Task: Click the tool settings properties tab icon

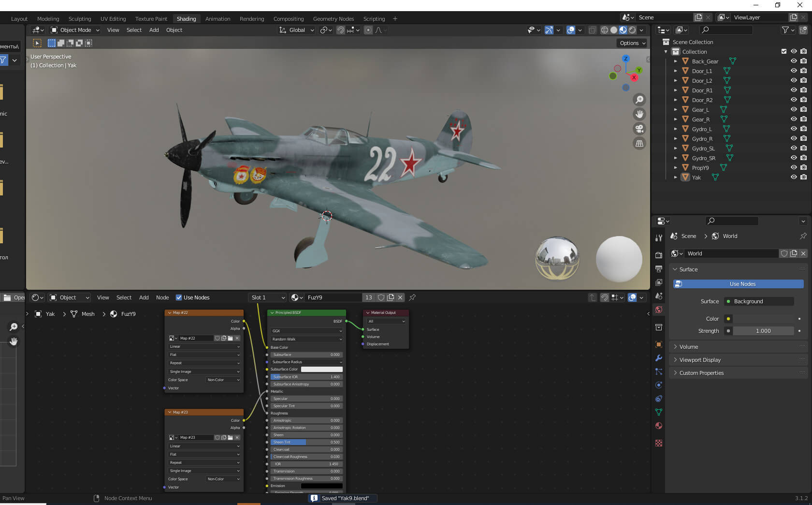Action: point(659,238)
